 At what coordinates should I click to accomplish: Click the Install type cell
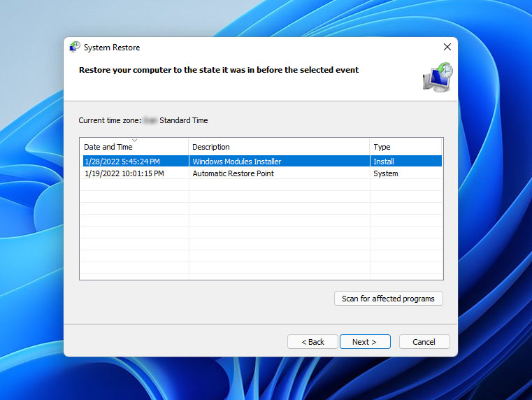click(384, 161)
